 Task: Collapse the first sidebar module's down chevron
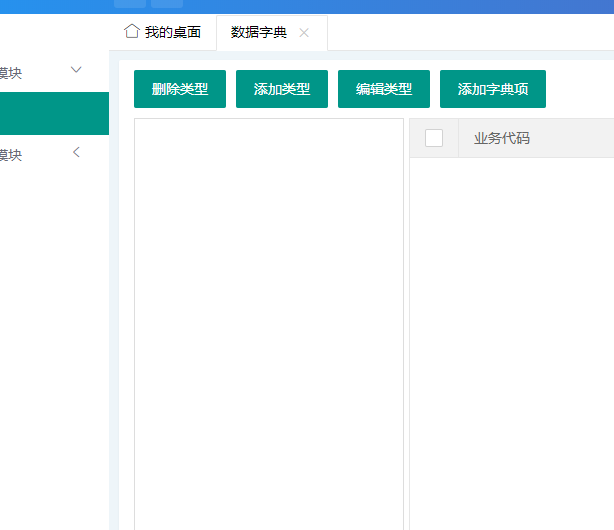(76, 70)
